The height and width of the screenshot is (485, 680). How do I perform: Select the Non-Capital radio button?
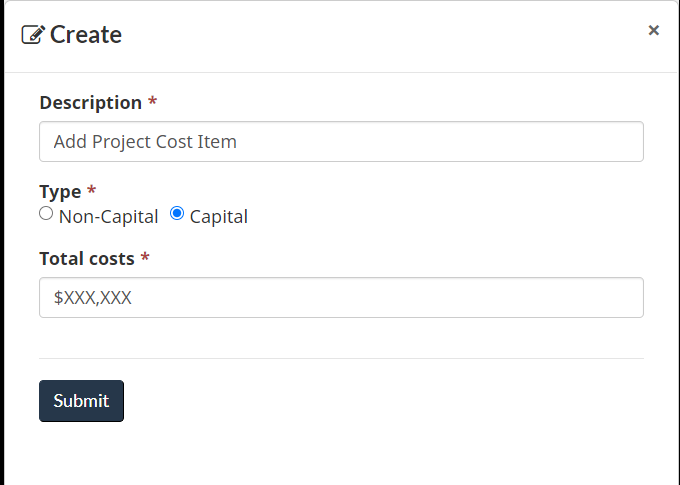46,214
